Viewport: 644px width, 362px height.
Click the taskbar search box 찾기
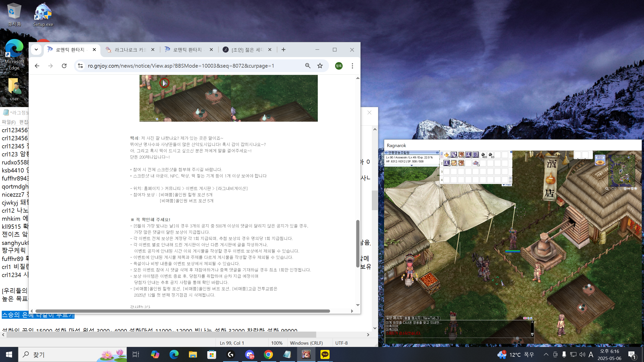(73, 354)
